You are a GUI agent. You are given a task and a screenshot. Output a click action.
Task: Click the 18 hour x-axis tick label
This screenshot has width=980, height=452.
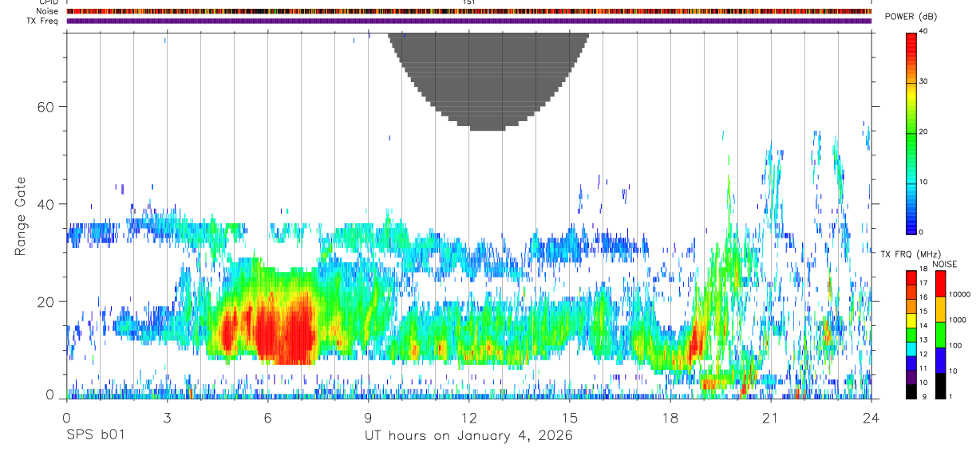[x=670, y=418]
